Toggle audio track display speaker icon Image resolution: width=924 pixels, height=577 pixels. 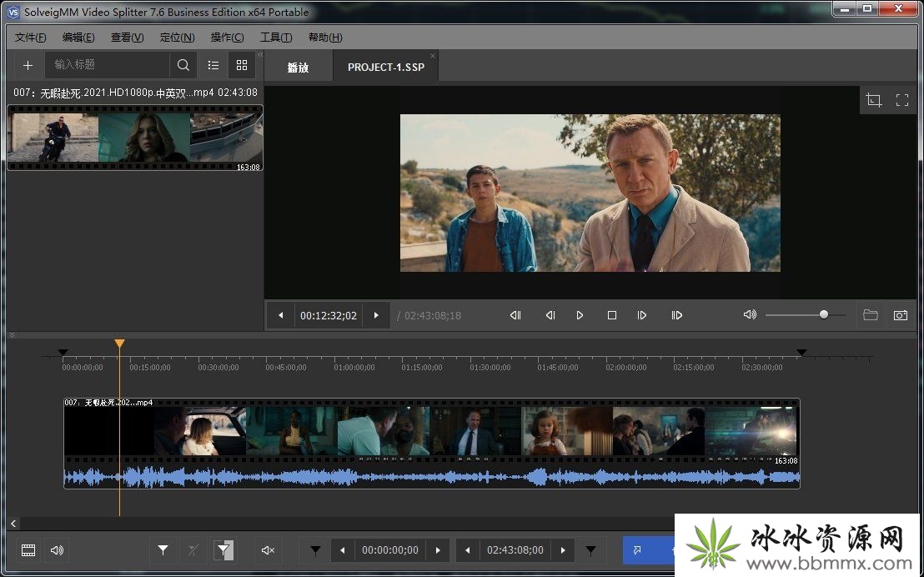58,550
